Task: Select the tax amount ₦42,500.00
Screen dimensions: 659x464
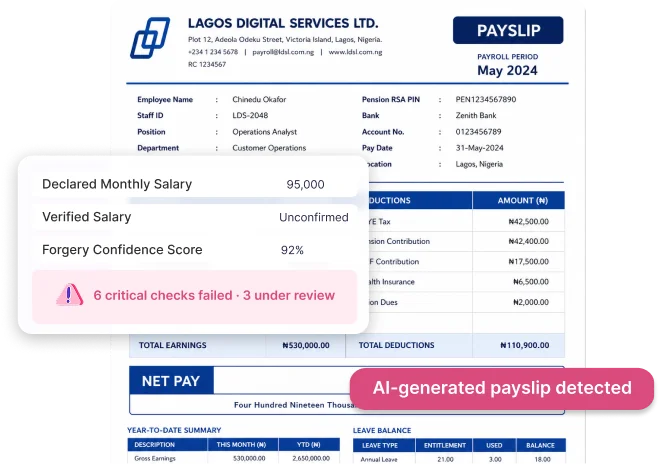Action: [528, 221]
